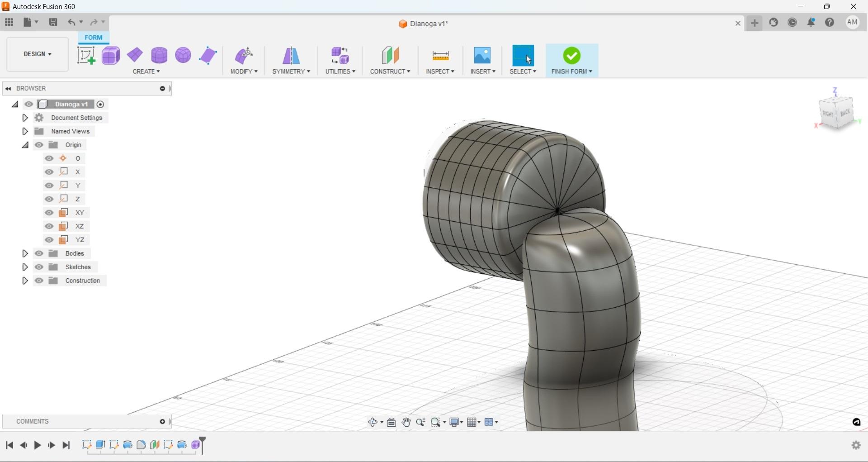868x462 pixels.
Task: Jump to timeline beginning
Action: point(9,445)
